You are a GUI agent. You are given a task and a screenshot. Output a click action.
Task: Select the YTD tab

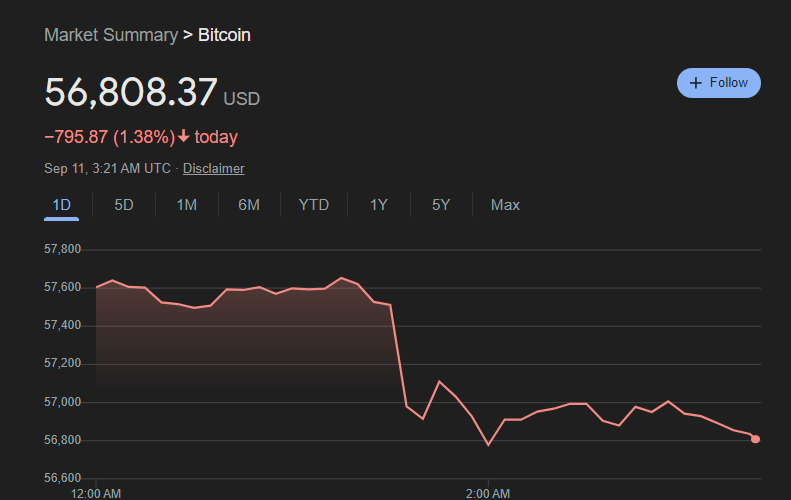(314, 205)
